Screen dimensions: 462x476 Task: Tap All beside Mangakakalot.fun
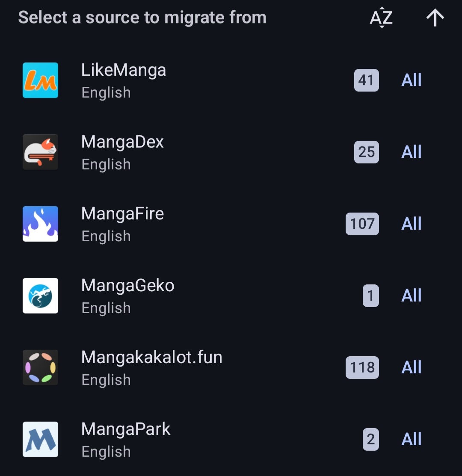[x=411, y=367]
